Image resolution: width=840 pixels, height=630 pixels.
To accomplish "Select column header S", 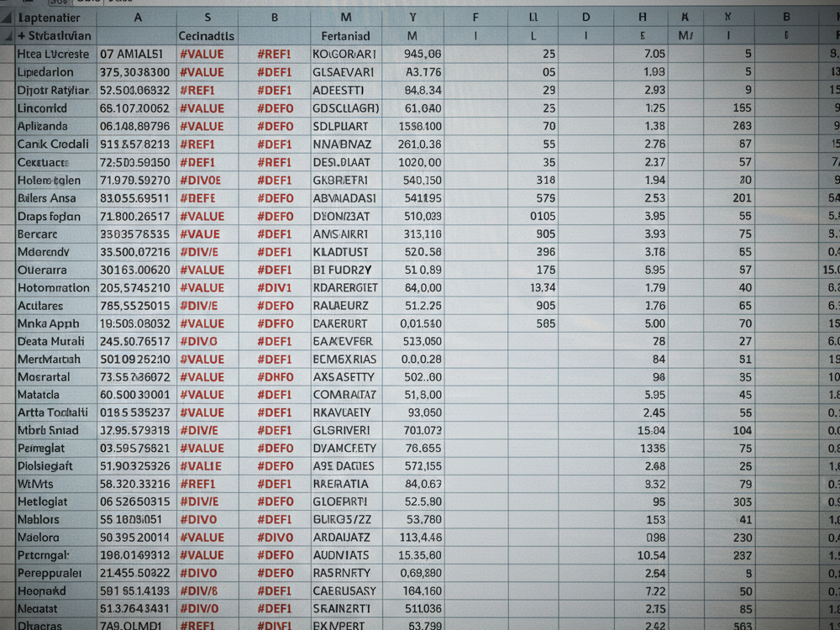I will coord(207,18).
